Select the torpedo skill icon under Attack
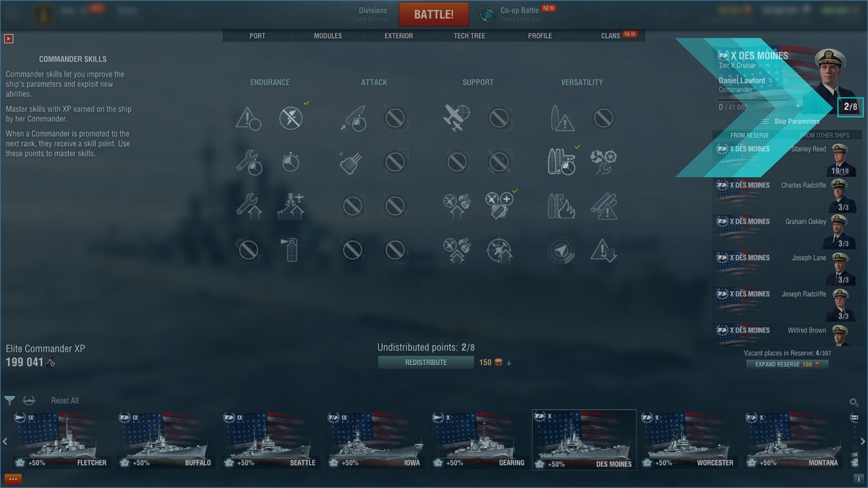The image size is (868, 488). pos(352,118)
